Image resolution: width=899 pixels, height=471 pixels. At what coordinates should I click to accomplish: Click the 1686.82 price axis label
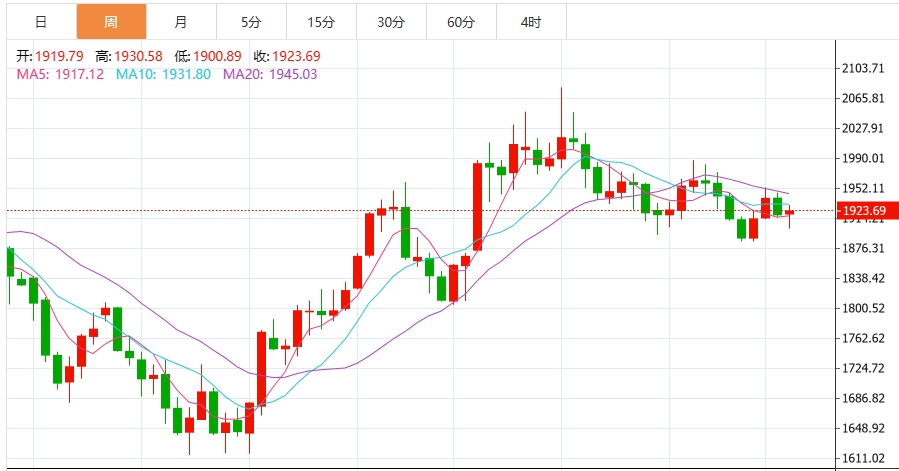[x=863, y=398]
